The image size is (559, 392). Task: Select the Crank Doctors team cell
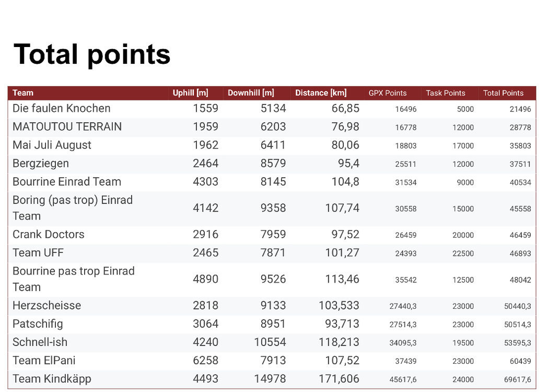pos(49,234)
